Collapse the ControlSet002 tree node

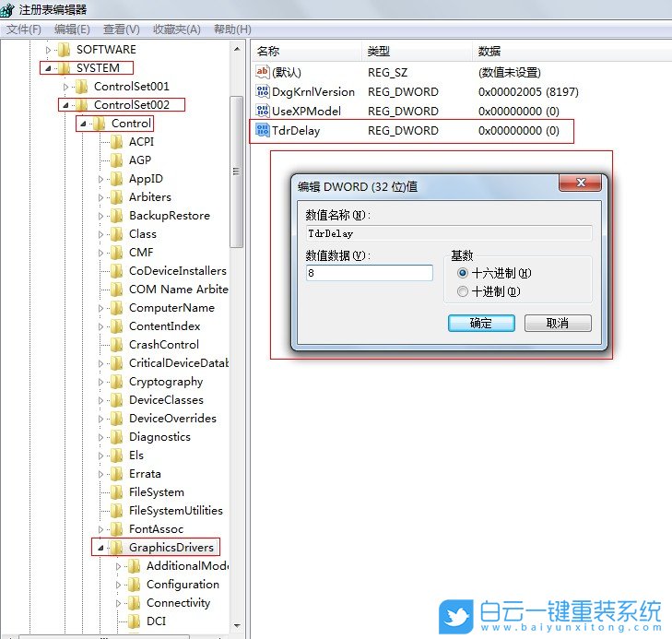click(x=65, y=105)
